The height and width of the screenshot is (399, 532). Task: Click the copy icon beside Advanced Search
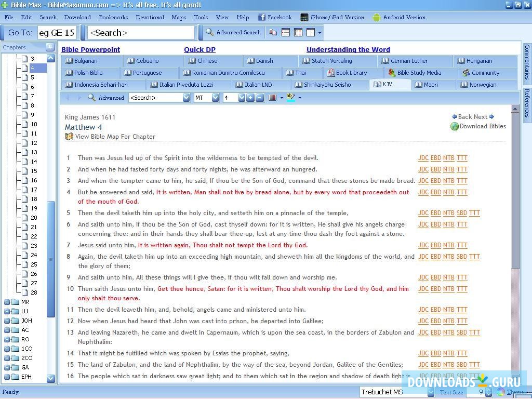pyautogui.click(x=273, y=32)
